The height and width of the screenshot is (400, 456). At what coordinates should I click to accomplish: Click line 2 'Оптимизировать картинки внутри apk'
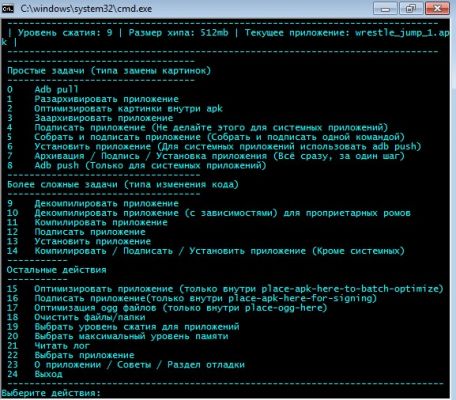pyautogui.click(x=115, y=109)
